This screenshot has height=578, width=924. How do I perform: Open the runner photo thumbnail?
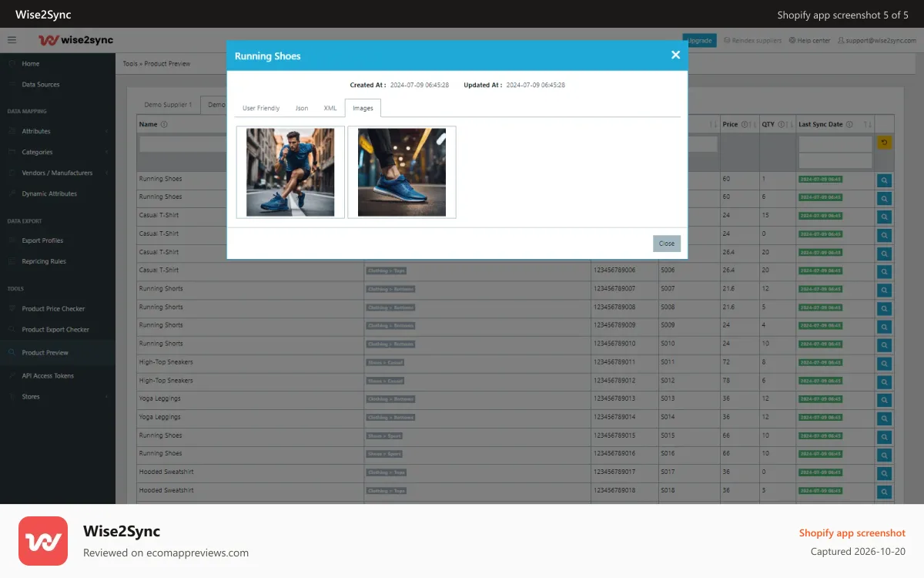[290, 173]
